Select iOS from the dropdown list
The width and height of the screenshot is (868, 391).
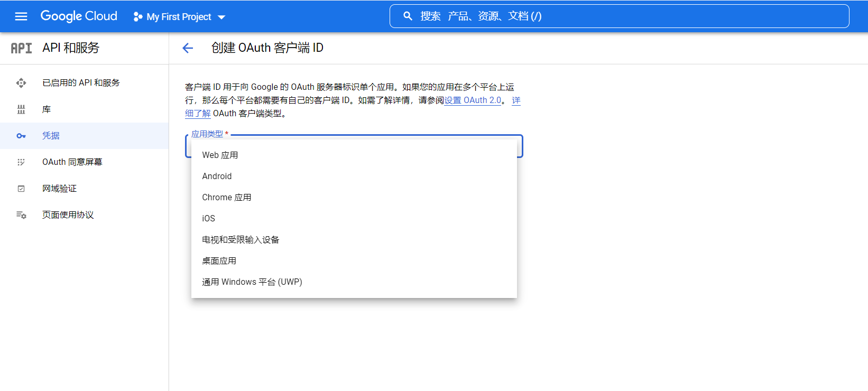(208, 219)
